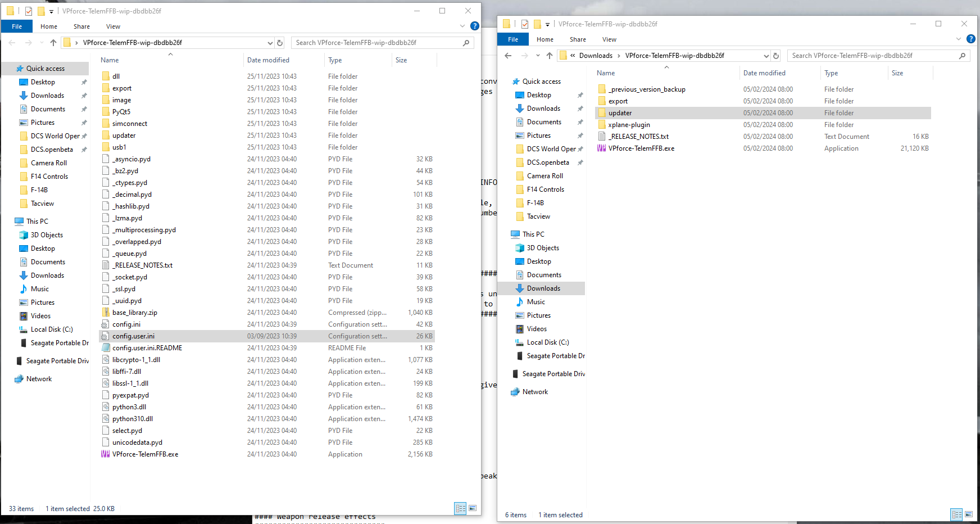Image resolution: width=980 pixels, height=524 pixels.
Task: Go up one level in right window
Action: tap(550, 56)
